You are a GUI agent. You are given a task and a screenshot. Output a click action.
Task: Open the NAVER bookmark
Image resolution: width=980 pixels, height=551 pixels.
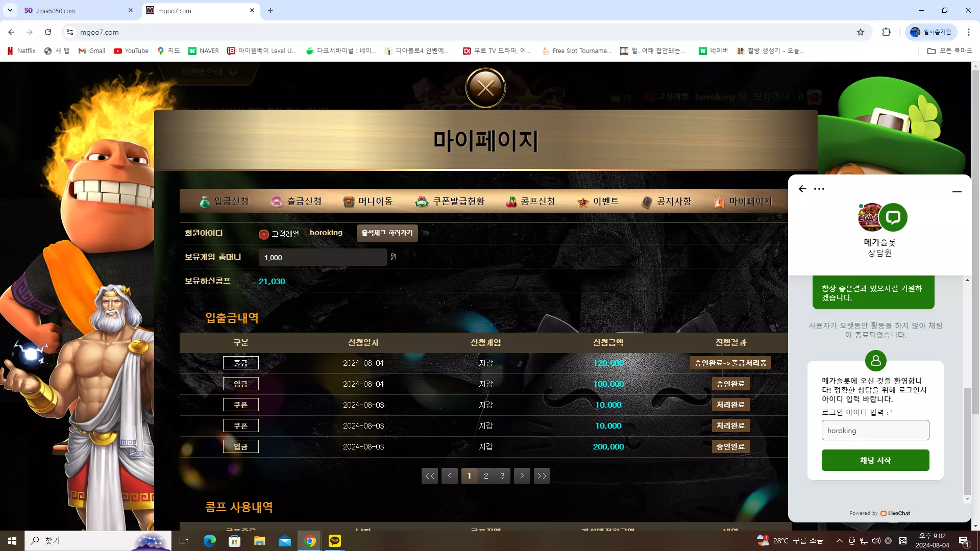point(204,51)
